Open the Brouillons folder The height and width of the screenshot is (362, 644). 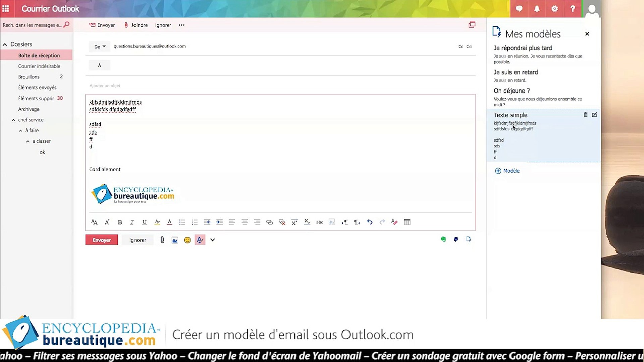29,77
